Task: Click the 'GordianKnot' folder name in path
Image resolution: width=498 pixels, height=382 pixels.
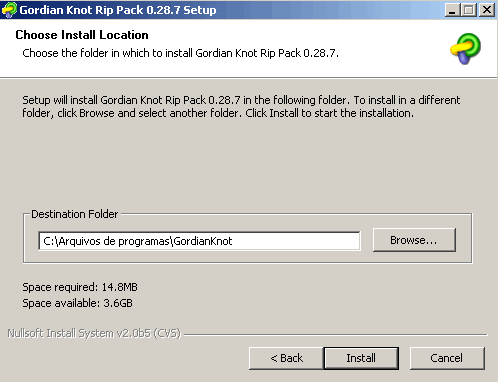Action: point(203,241)
